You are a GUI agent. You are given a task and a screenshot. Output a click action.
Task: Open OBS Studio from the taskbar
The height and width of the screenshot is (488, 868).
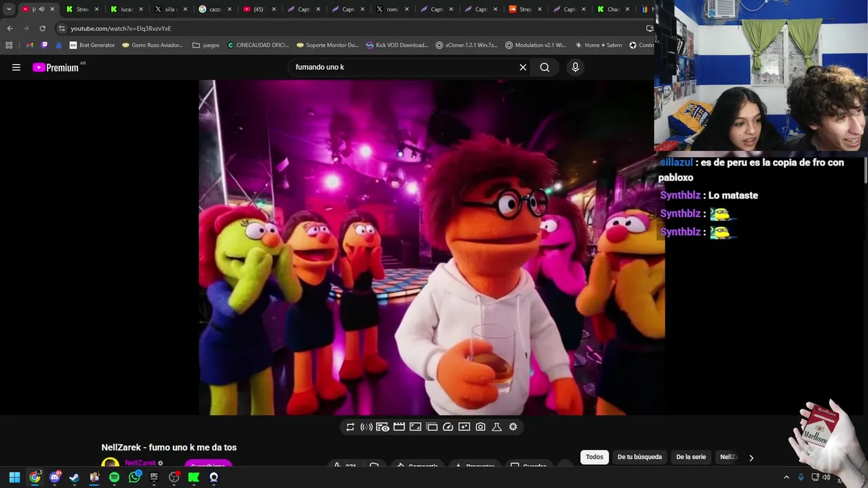(x=174, y=477)
